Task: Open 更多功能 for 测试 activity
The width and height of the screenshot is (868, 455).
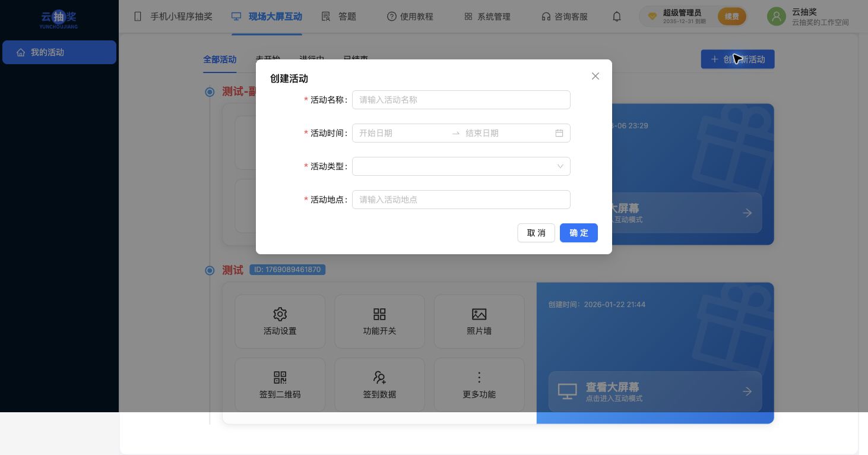Action: pyautogui.click(x=479, y=385)
